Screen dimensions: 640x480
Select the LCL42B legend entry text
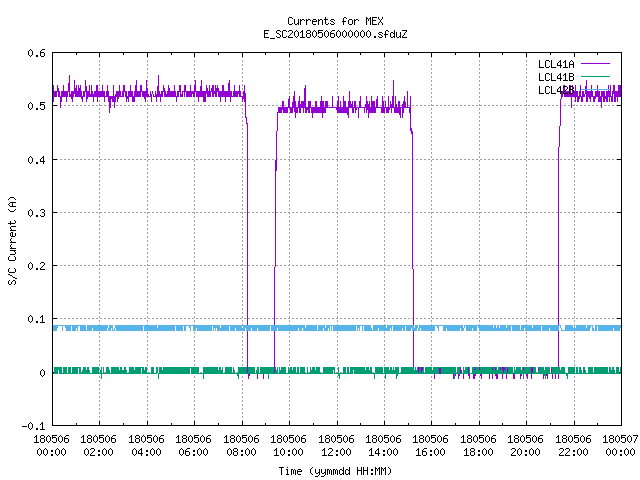tap(556, 90)
